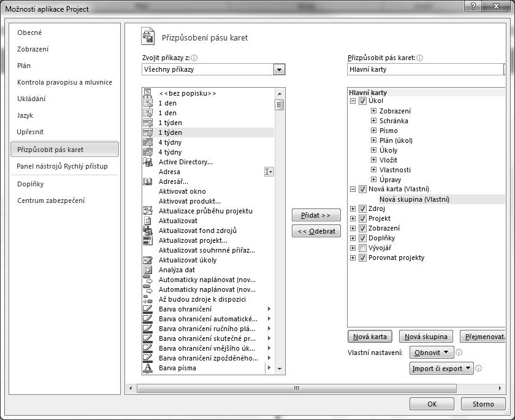Click the highlighted 1 týden command icon
The height and width of the screenshot is (420, 515).
pos(148,132)
